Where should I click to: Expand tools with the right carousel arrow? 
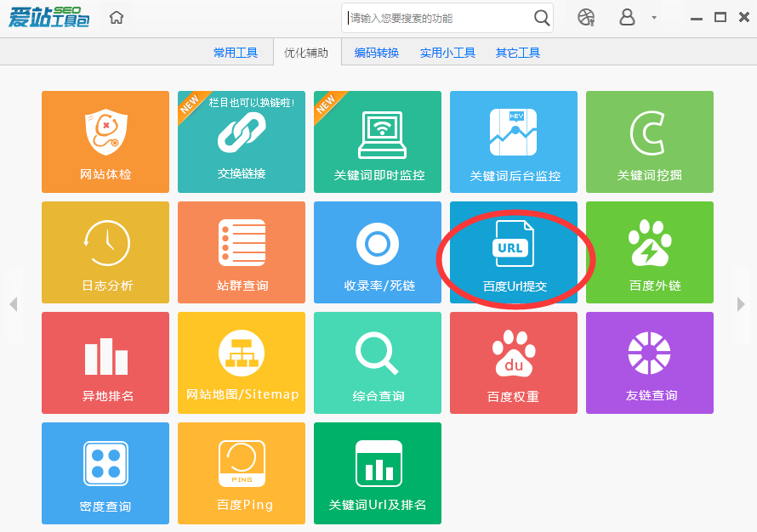[x=742, y=304]
